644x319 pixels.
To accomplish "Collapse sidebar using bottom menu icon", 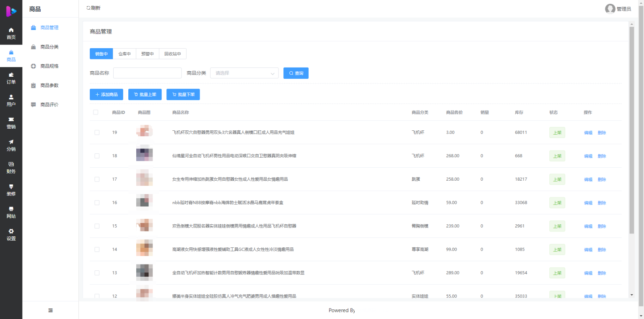I will 50,310.
